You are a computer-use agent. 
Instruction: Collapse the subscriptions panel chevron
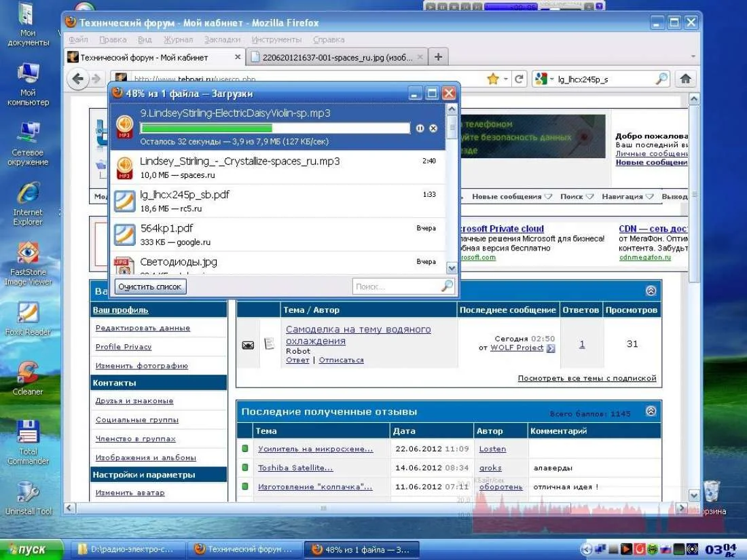pos(651,291)
